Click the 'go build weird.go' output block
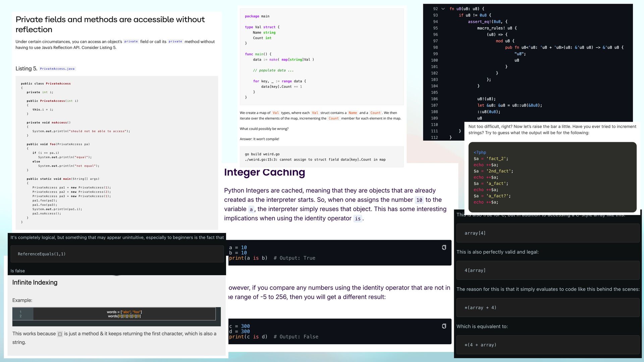This screenshot has height=362, width=644. [x=321, y=157]
